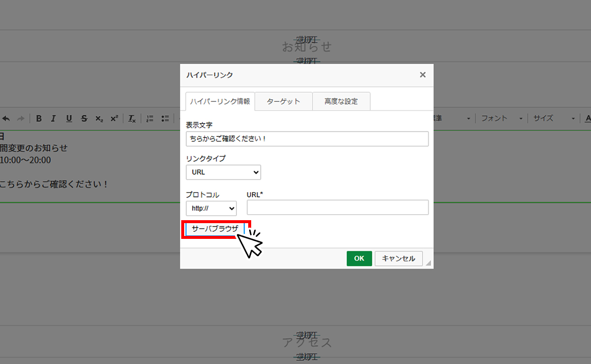Click into the URL input field

click(338, 207)
